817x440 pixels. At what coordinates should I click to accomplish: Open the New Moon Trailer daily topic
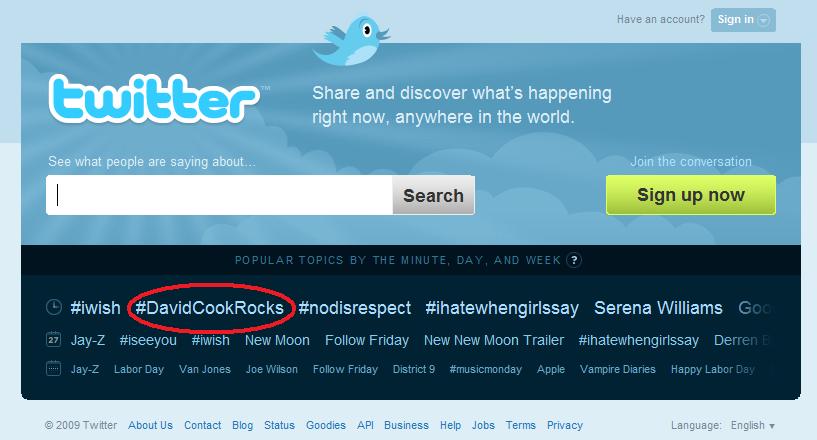pos(494,340)
